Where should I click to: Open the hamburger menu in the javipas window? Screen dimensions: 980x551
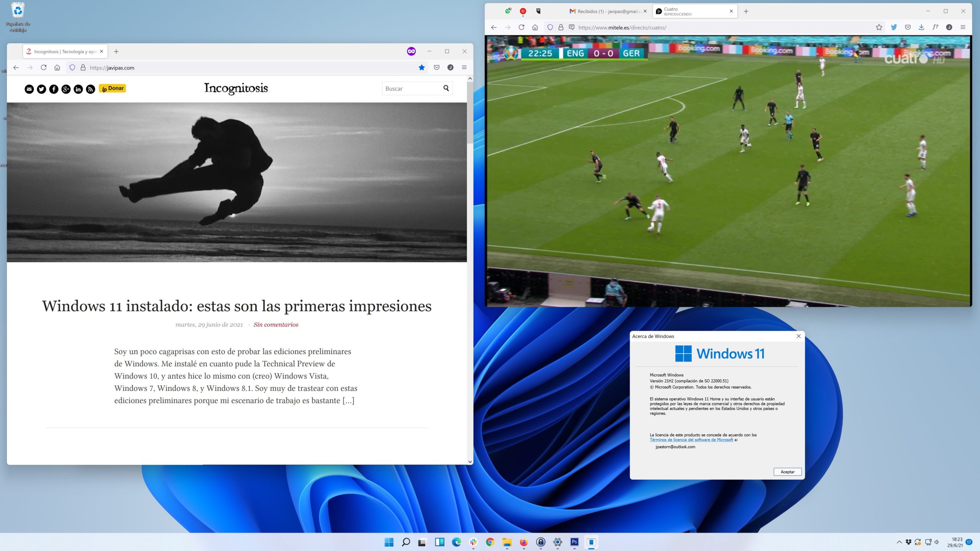(464, 68)
